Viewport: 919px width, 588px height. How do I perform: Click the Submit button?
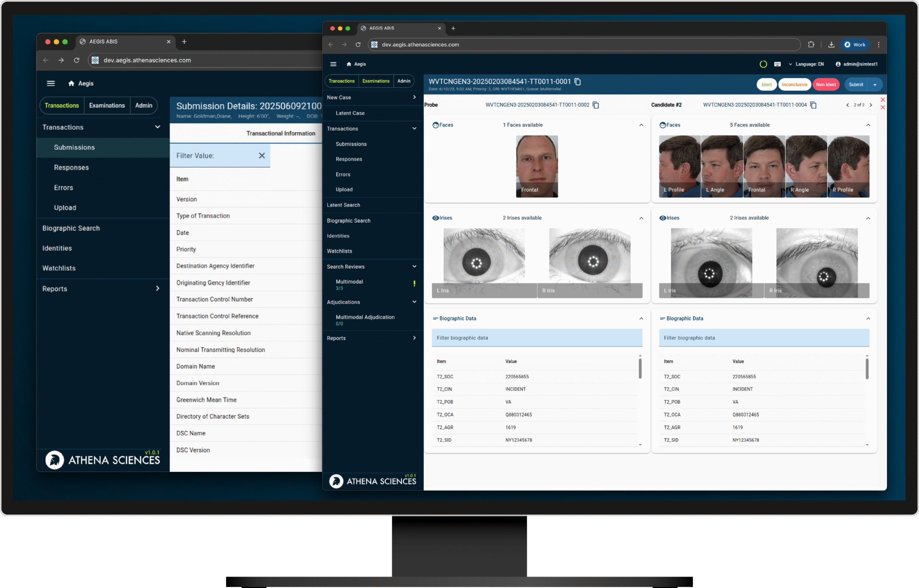tap(855, 84)
